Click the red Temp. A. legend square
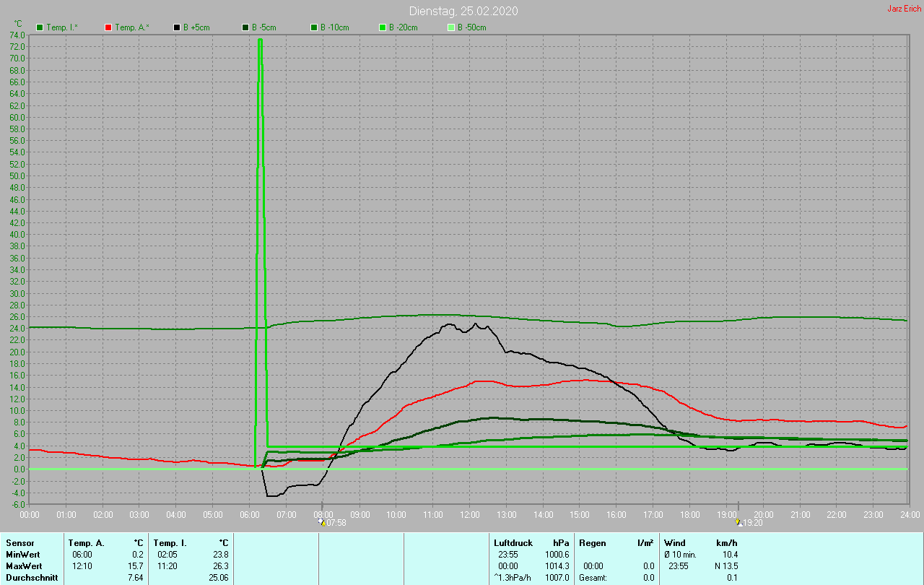 pyautogui.click(x=108, y=27)
